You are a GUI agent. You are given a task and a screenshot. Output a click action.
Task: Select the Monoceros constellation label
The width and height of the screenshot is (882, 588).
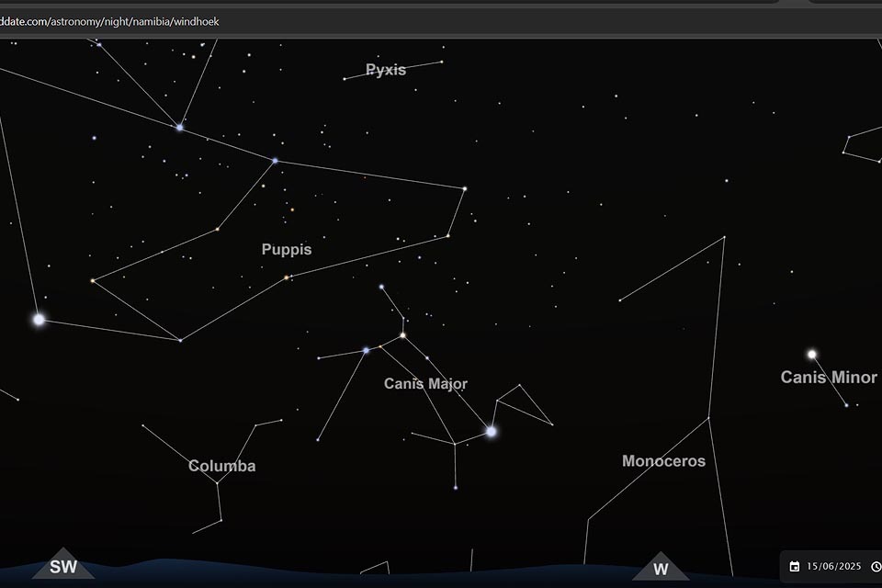663,460
